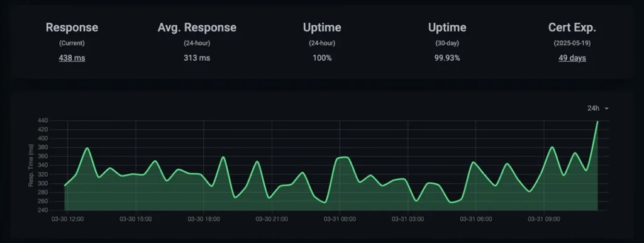644x243 pixels.
Task: Click the 440 y-axis tick label
Action: point(43,120)
